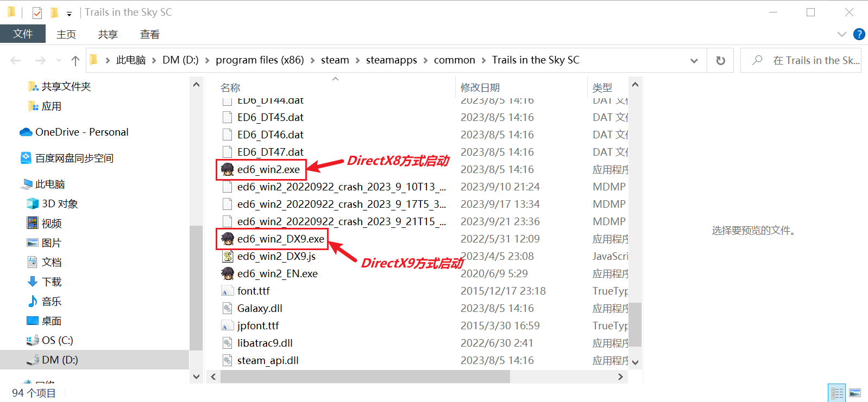This screenshot has height=402, width=868.
Task: Open Help with the blue question mark icon
Action: click(859, 34)
